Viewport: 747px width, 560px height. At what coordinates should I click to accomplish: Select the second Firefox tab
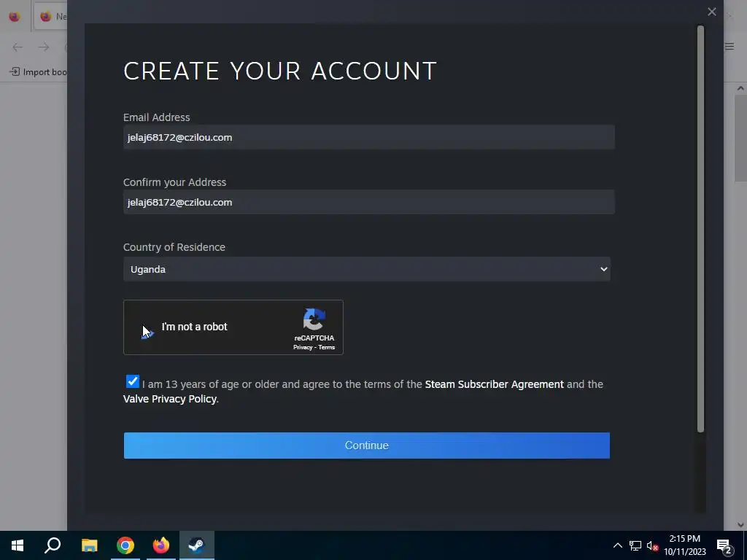(50, 16)
